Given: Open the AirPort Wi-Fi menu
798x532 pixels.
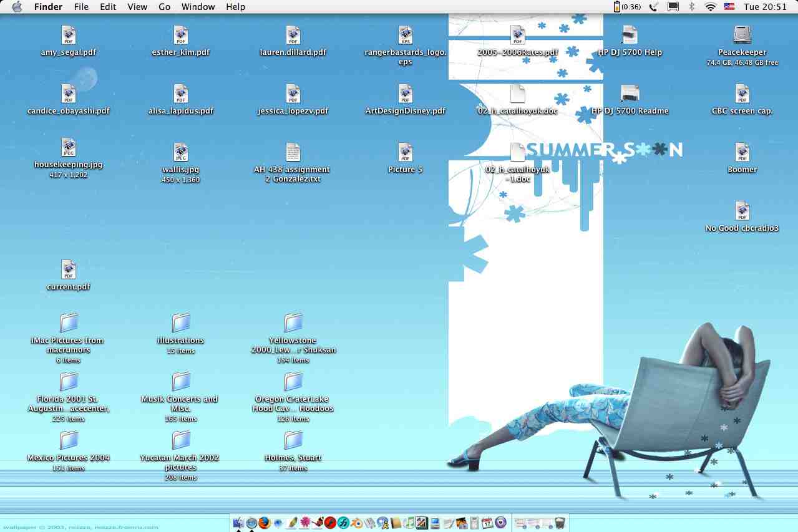Looking at the screenshot, I should pyautogui.click(x=710, y=7).
